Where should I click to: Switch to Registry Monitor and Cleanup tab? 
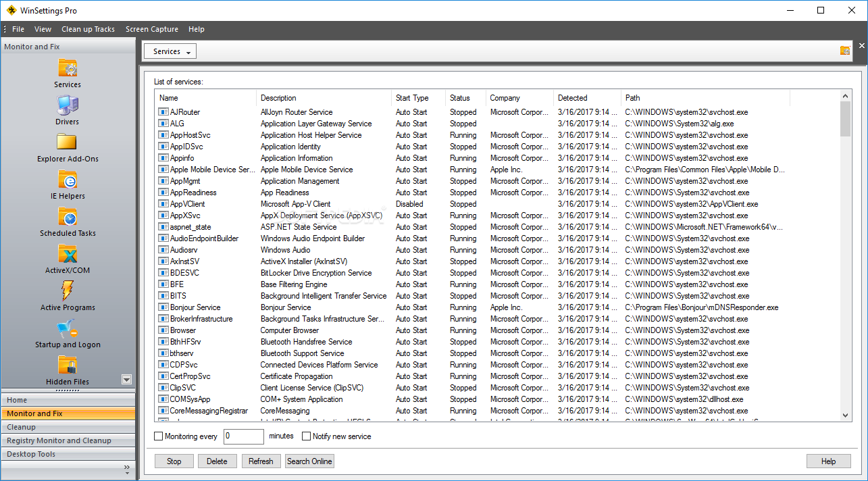pyautogui.click(x=68, y=440)
